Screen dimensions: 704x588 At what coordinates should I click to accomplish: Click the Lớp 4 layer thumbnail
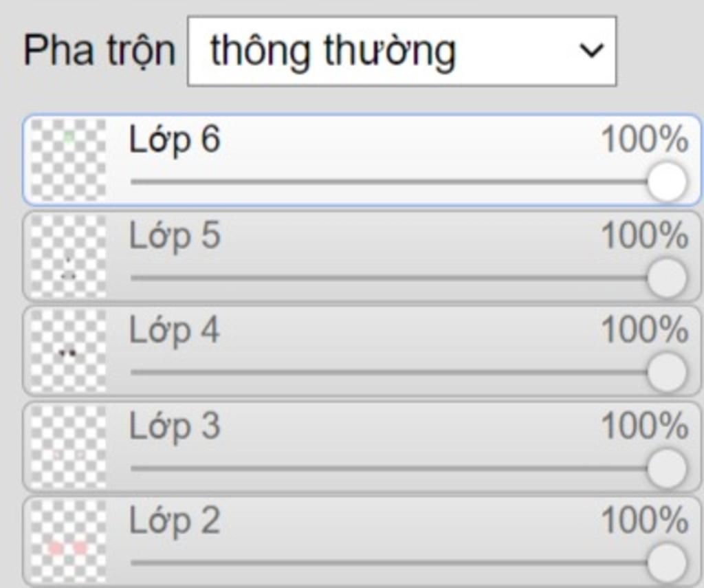(x=69, y=351)
